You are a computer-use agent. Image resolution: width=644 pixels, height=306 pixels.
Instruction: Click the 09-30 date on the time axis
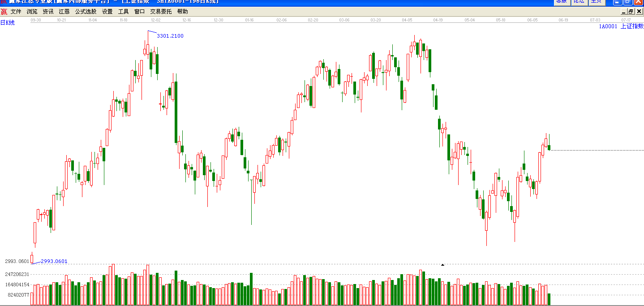coord(35,20)
